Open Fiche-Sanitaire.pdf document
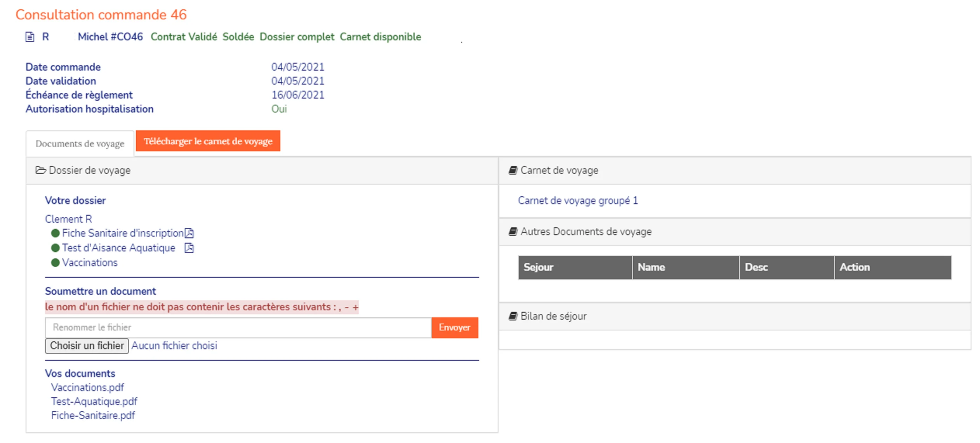The width and height of the screenshot is (980, 443). coord(93,415)
